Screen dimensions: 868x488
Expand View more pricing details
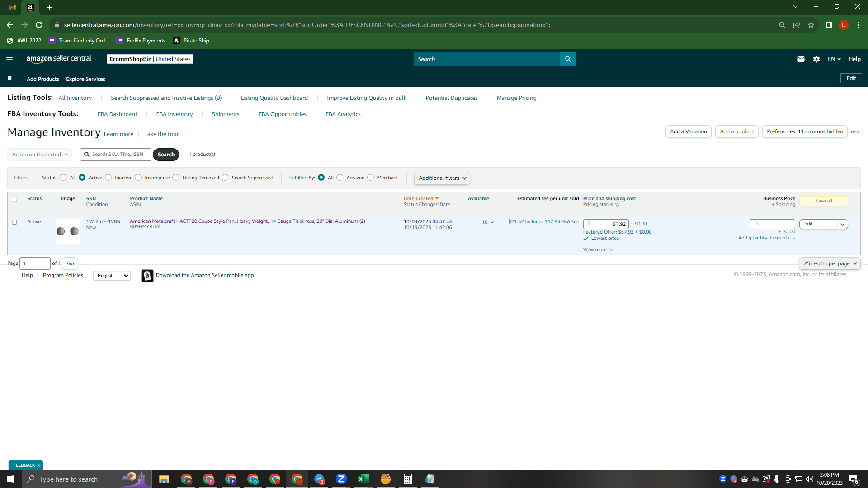pyautogui.click(x=598, y=250)
